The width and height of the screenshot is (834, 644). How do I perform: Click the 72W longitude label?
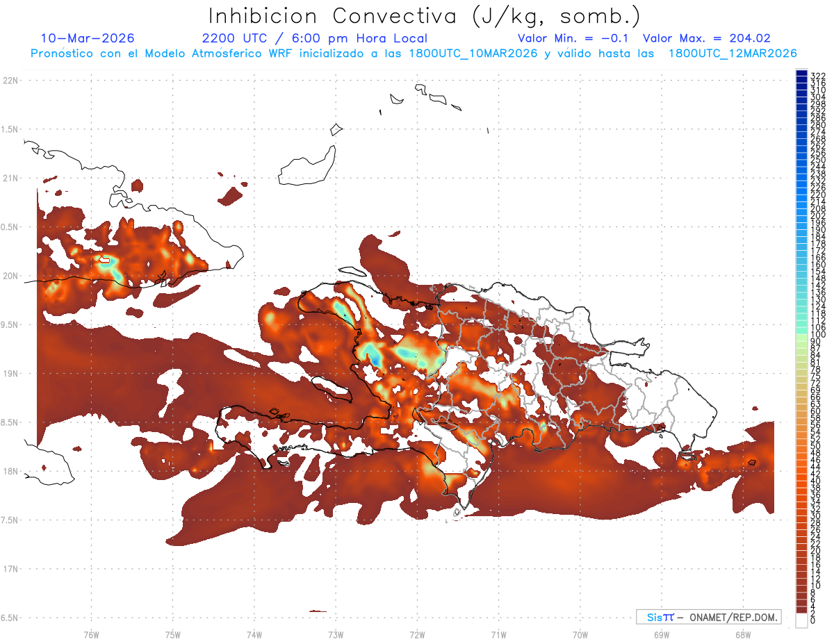pyautogui.click(x=417, y=634)
